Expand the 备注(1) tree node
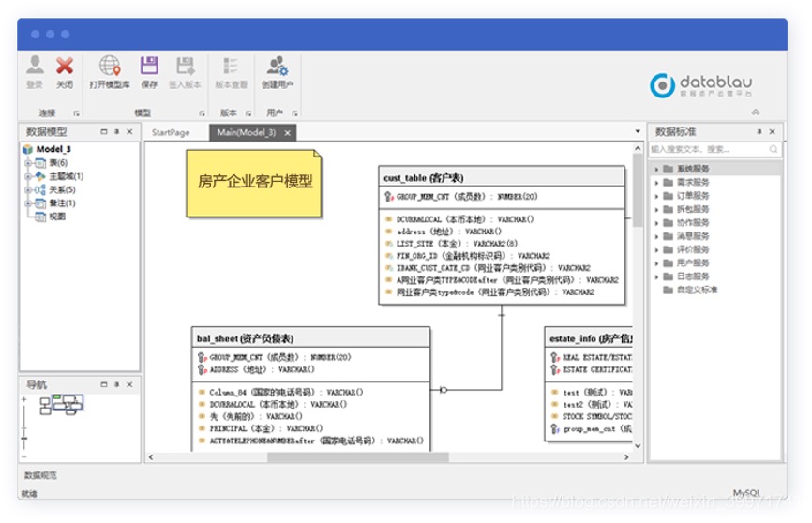 click(28, 203)
